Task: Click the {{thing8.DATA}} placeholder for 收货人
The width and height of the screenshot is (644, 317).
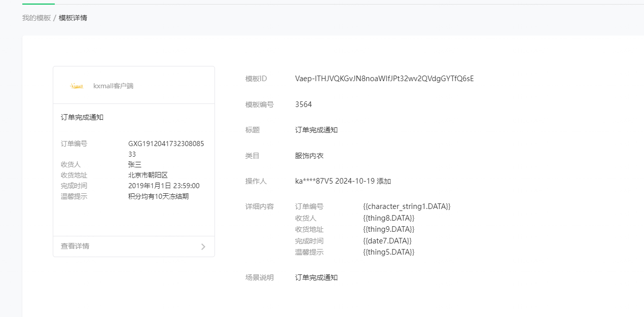Action: coord(389,218)
